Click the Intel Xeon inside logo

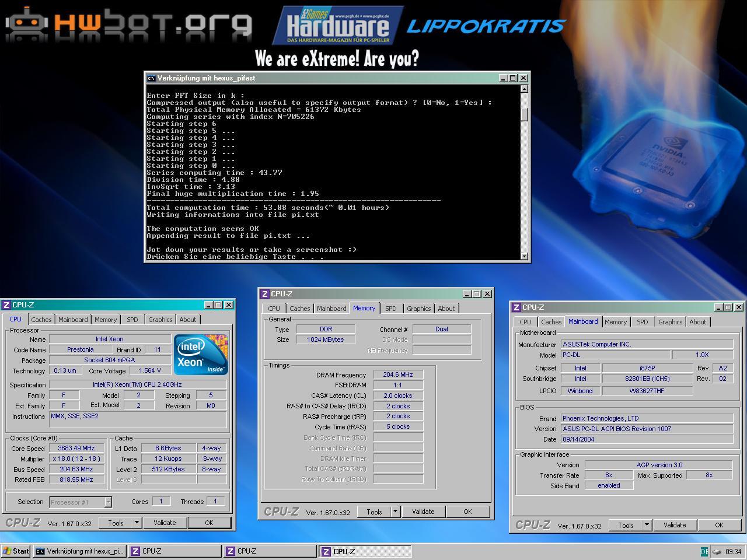201,354
